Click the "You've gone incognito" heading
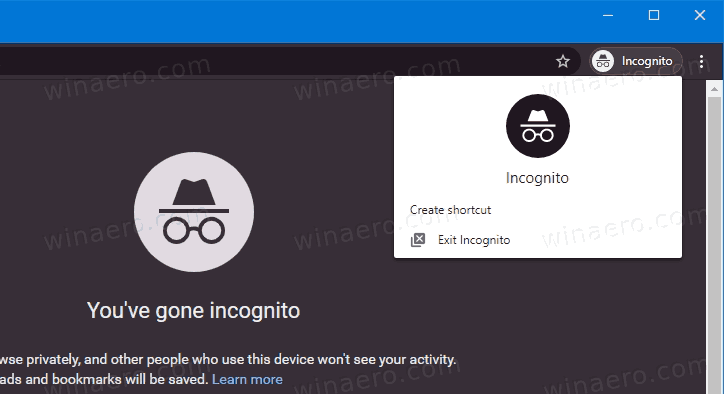 coord(193,310)
